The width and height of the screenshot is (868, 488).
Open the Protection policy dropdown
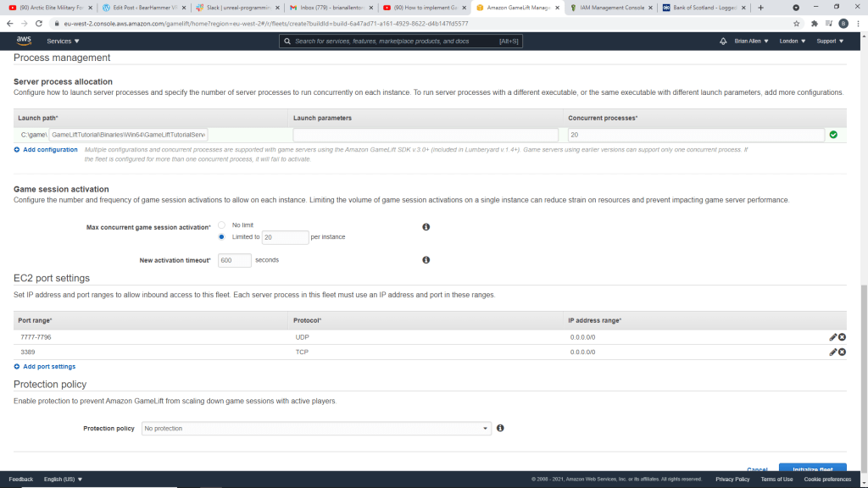click(316, 429)
